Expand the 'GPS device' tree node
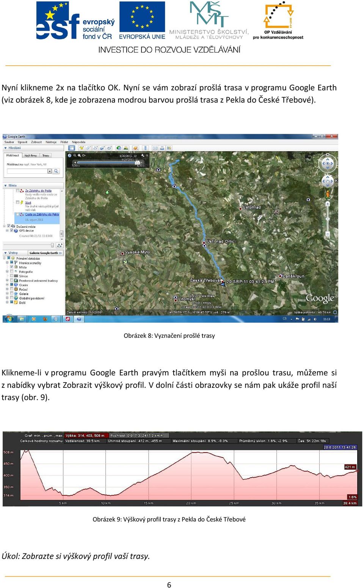The height and width of the screenshot is (588, 364). point(7,230)
